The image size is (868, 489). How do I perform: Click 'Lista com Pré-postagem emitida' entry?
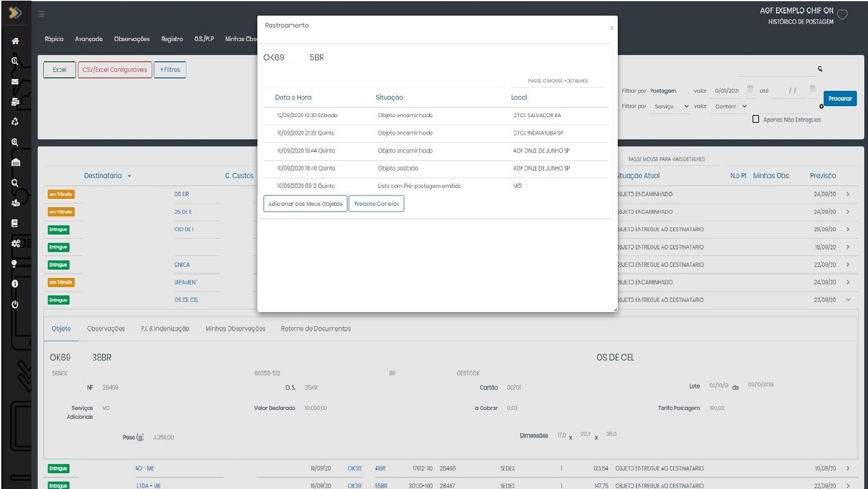tap(419, 186)
